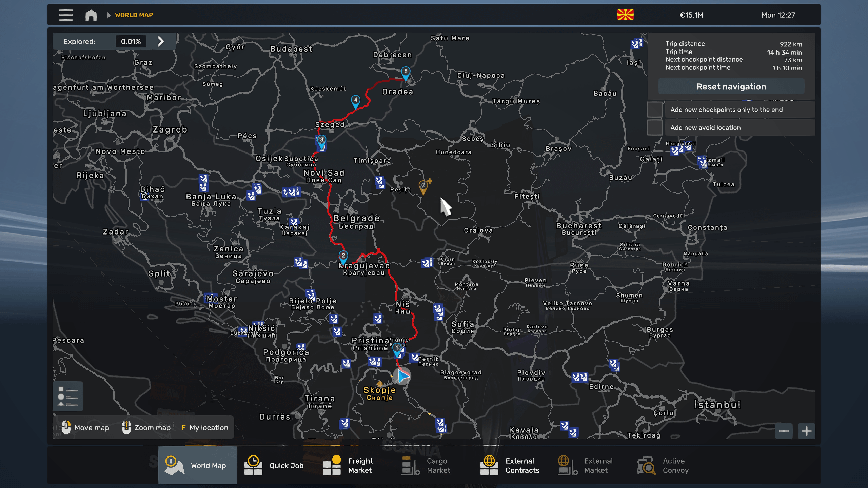Click the home icon
This screenshot has width=868, height=488.
click(91, 15)
